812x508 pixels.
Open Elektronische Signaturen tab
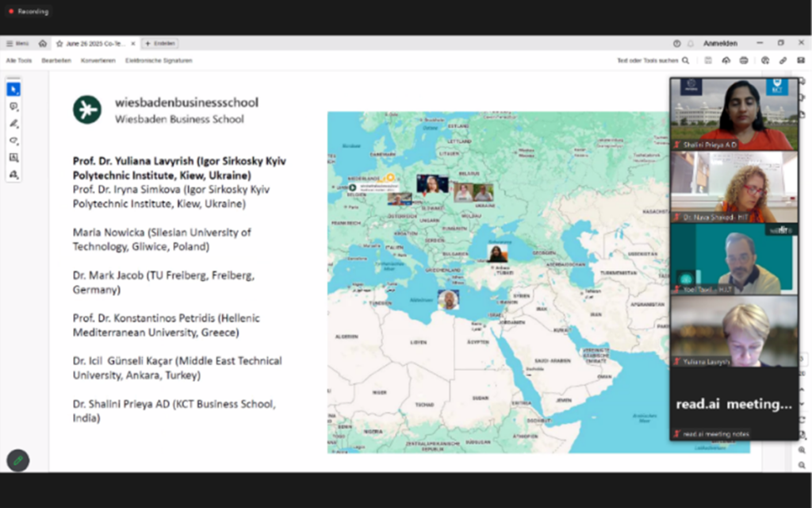[x=159, y=60]
